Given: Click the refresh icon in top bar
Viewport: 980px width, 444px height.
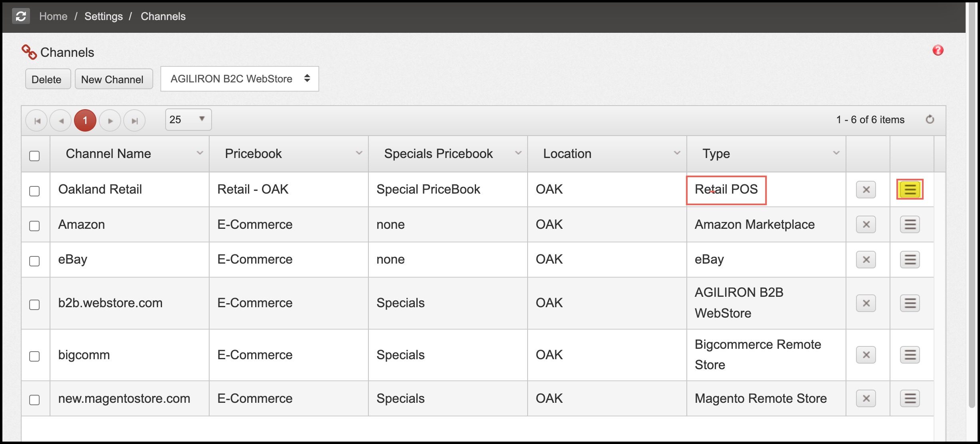Looking at the screenshot, I should [x=21, y=16].
